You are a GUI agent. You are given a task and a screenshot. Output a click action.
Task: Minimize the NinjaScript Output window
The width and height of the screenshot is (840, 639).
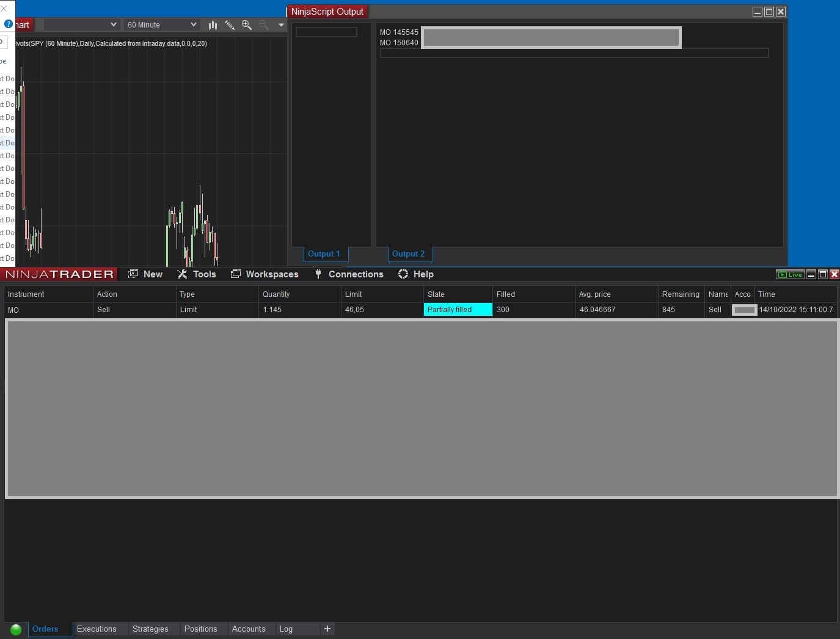pos(758,12)
